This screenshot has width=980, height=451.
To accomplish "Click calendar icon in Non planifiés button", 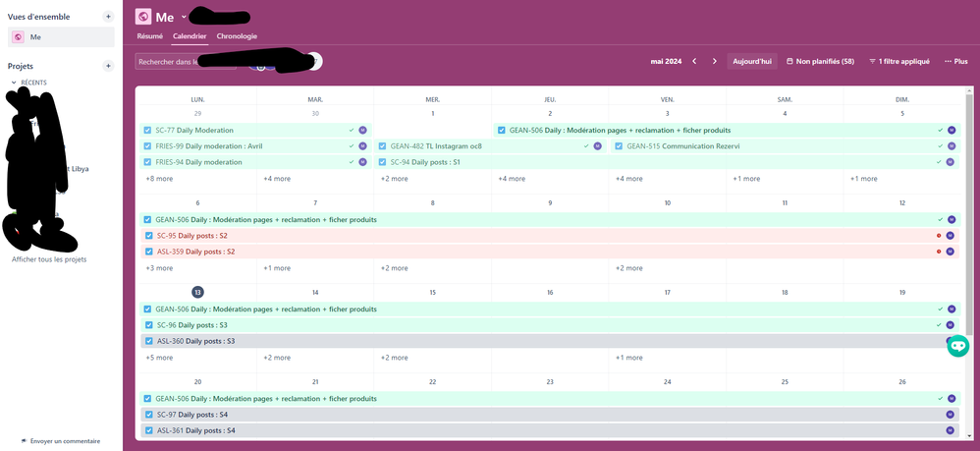I will coord(789,61).
